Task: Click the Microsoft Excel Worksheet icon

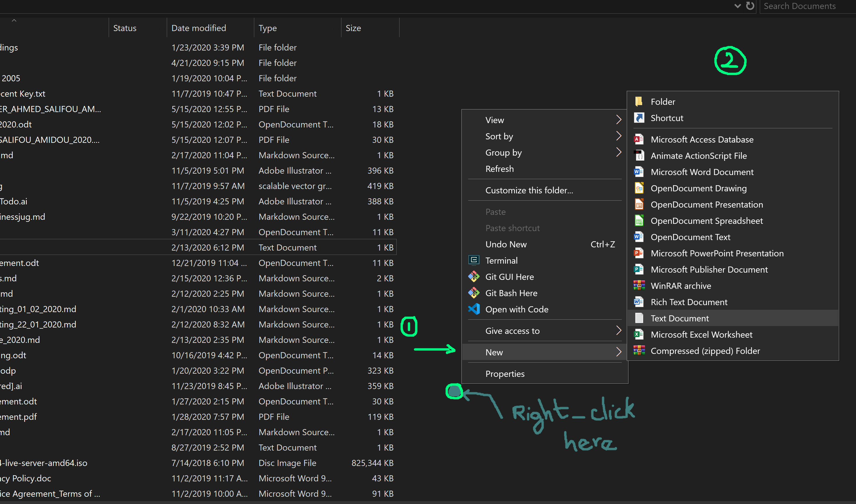Action: [x=639, y=334]
